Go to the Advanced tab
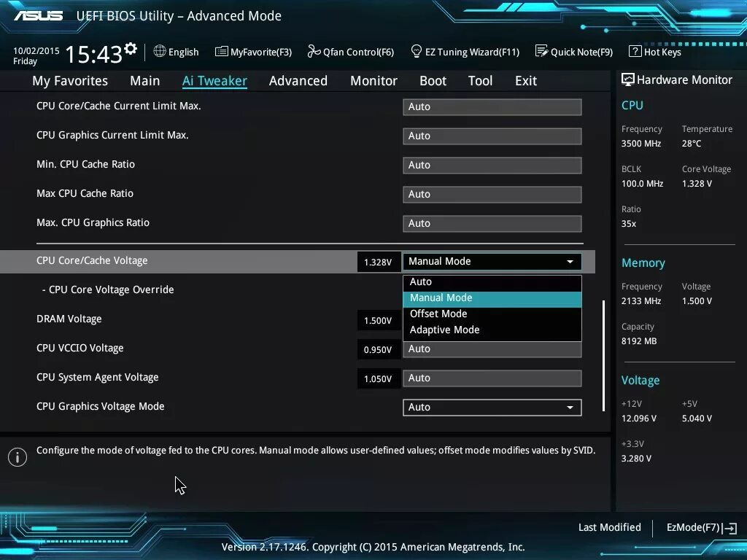 tap(298, 81)
